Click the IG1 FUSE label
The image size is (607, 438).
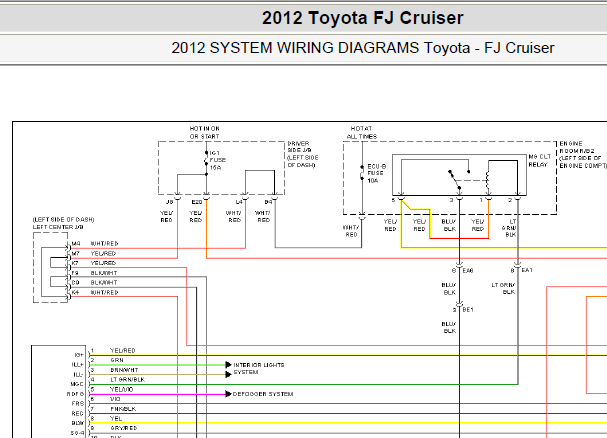click(x=218, y=160)
